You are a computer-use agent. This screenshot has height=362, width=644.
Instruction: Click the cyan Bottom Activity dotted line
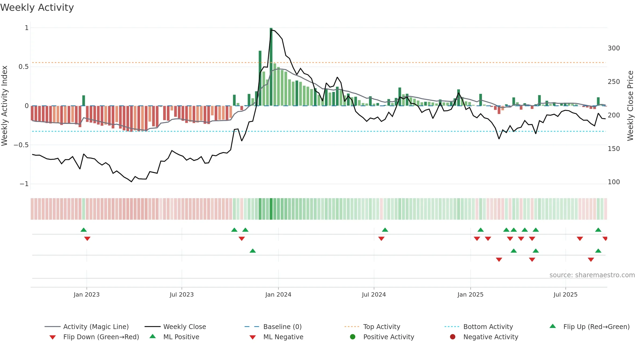click(319, 131)
